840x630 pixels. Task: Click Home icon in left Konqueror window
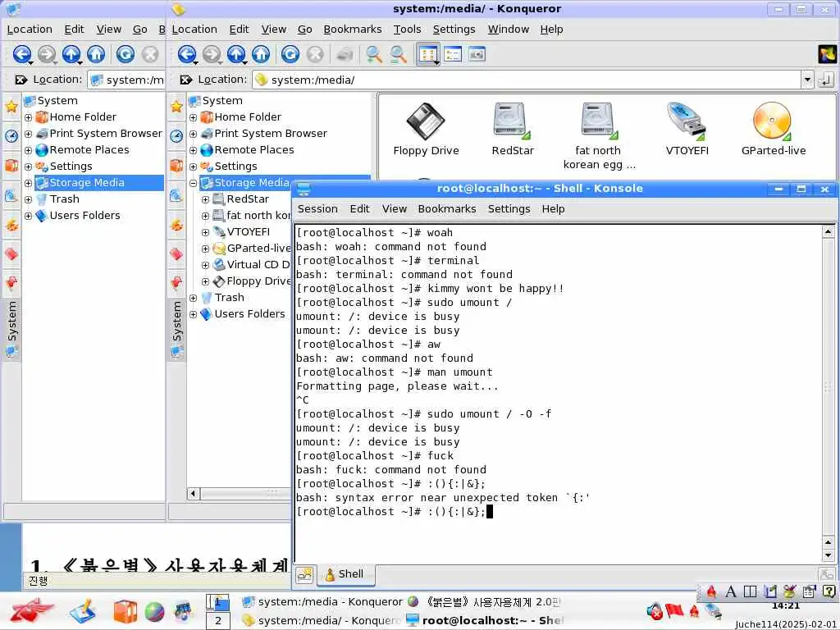[x=96, y=54]
